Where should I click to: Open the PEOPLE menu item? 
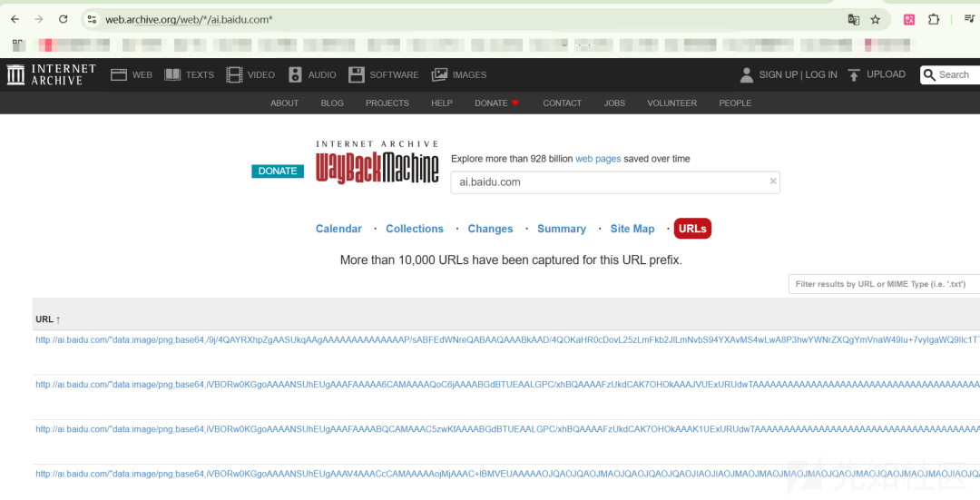tap(735, 103)
